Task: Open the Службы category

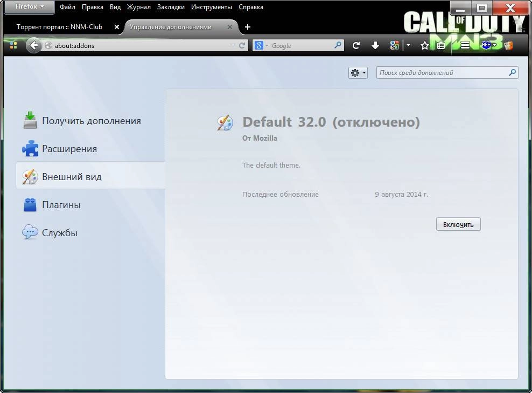Action: pyautogui.click(x=91, y=233)
